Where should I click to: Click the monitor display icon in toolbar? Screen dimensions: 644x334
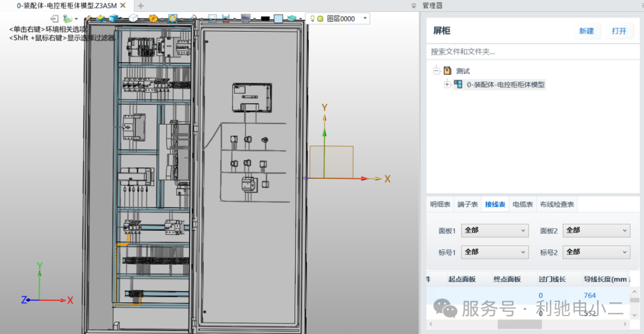[245, 18]
